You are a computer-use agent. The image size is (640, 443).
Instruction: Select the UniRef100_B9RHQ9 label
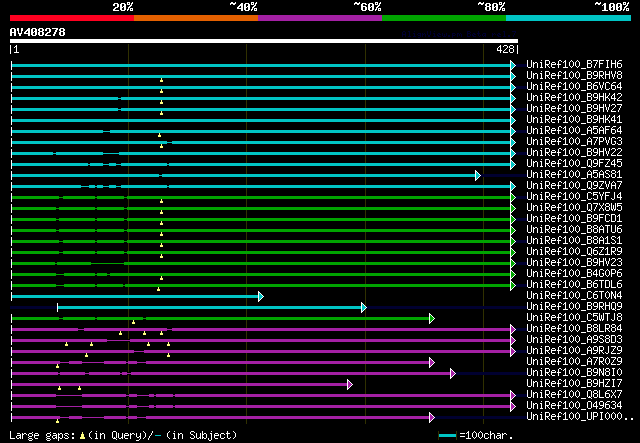pos(574,307)
